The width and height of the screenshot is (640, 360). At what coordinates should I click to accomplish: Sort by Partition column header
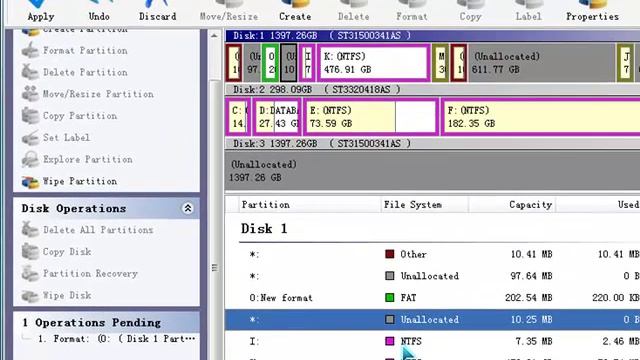310,204
